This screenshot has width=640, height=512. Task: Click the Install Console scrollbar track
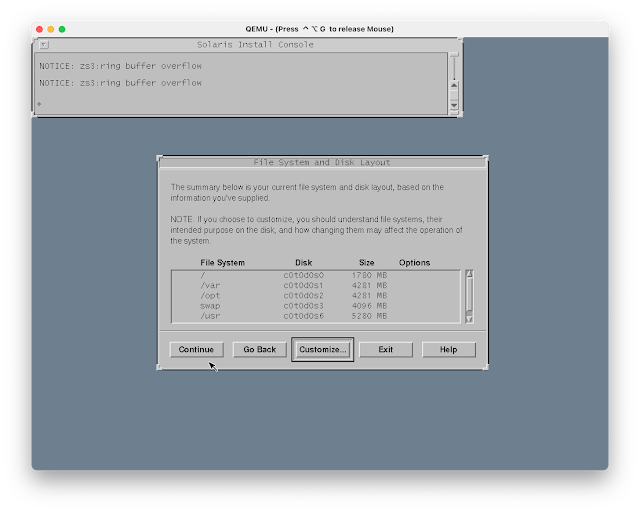coord(454,69)
